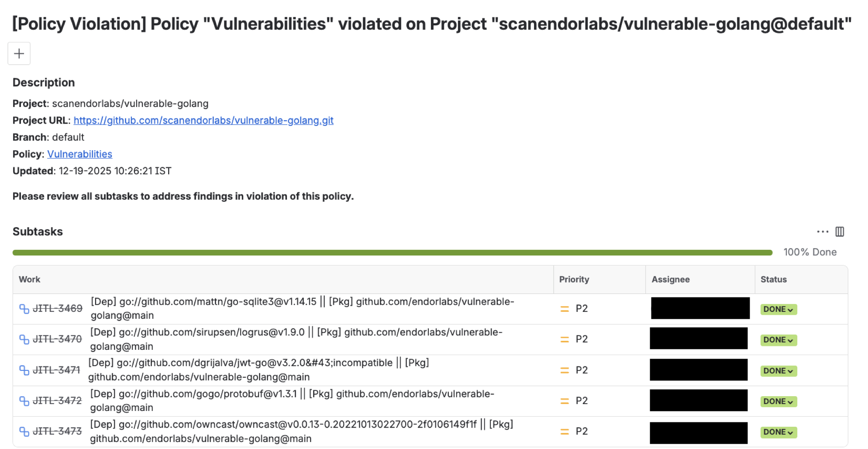Screen dimensions: 868x449
Task: Click the green subtasks progress bar
Action: [392, 252]
